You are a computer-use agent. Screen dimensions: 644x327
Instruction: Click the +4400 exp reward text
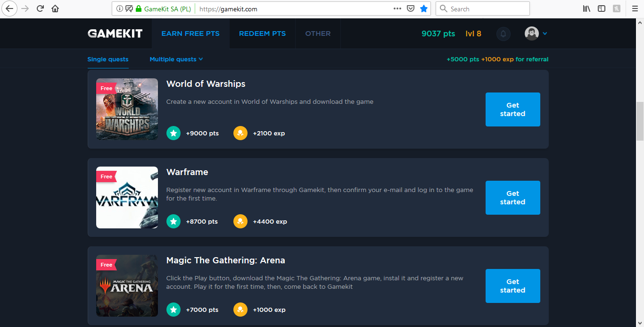click(270, 222)
